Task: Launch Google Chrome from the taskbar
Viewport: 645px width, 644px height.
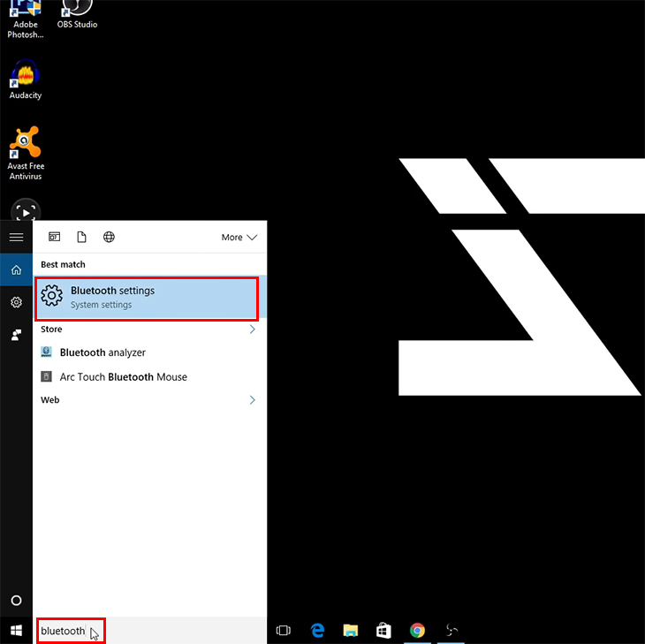Action: [x=417, y=631]
